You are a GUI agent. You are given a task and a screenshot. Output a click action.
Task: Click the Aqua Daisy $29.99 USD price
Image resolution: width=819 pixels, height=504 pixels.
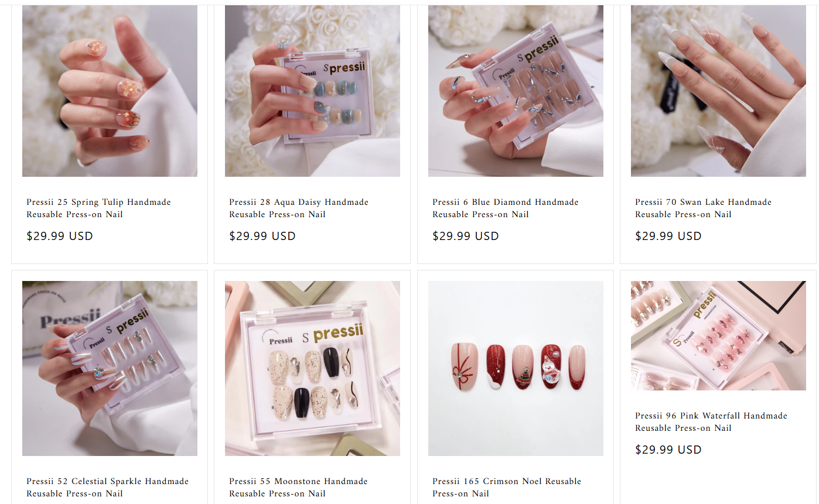click(x=262, y=236)
